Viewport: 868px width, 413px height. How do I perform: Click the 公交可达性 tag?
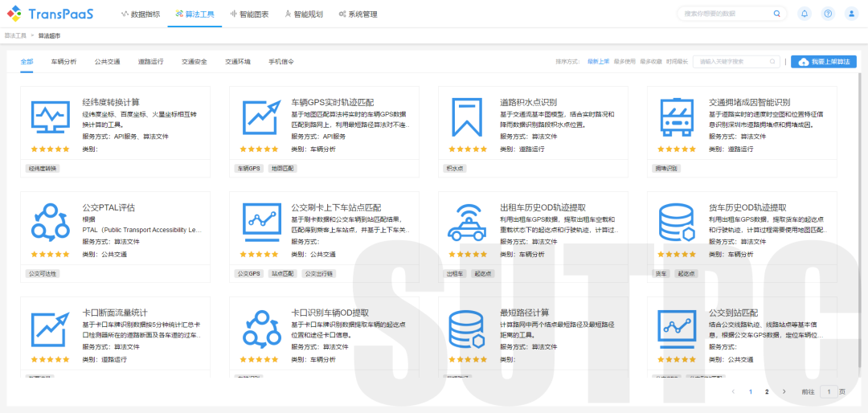tap(42, 273)
